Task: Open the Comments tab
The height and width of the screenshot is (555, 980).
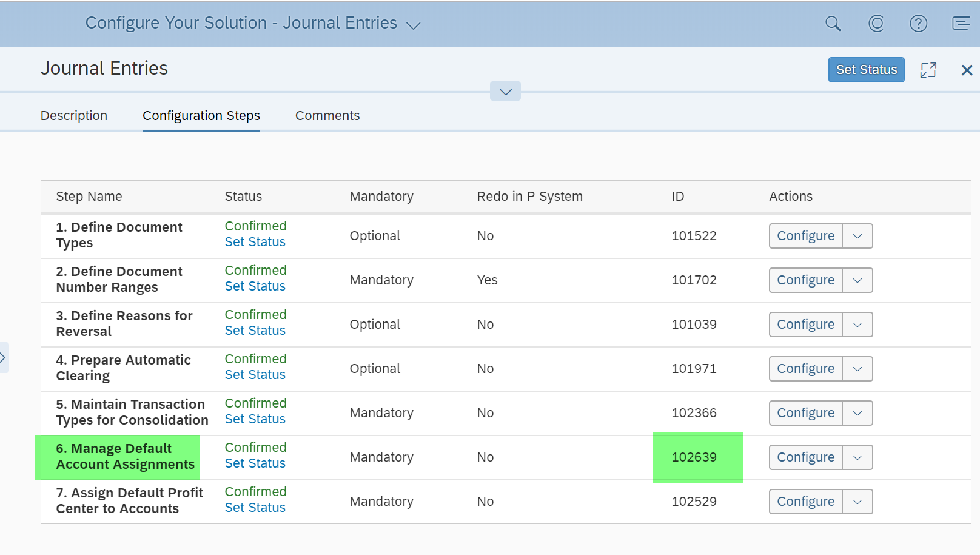Action: [327, 115]
